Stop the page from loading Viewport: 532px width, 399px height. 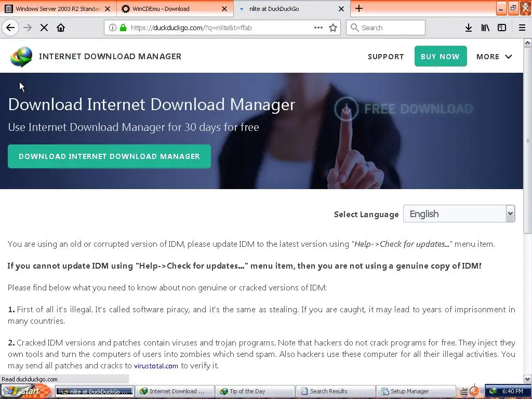[x=44, y=28]
